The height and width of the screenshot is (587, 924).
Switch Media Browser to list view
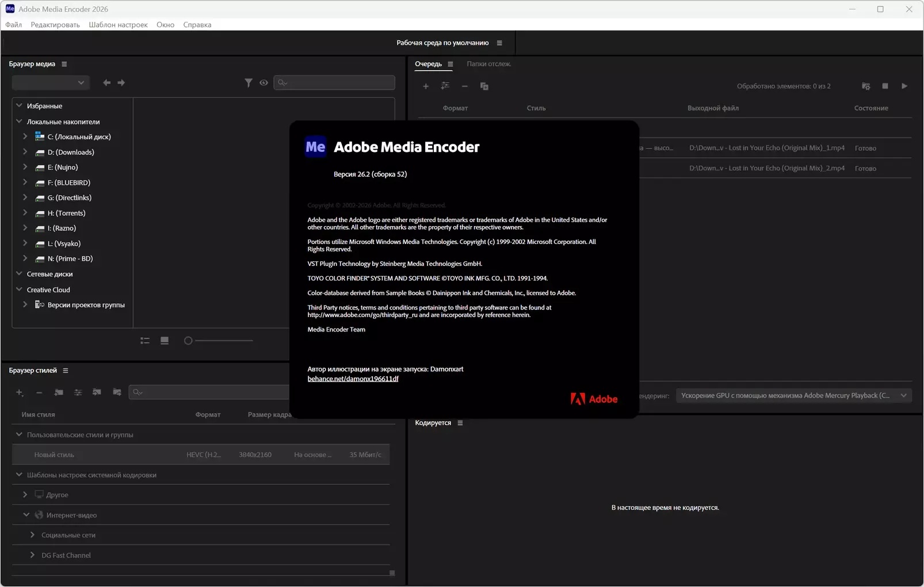[x=145, y=341]
